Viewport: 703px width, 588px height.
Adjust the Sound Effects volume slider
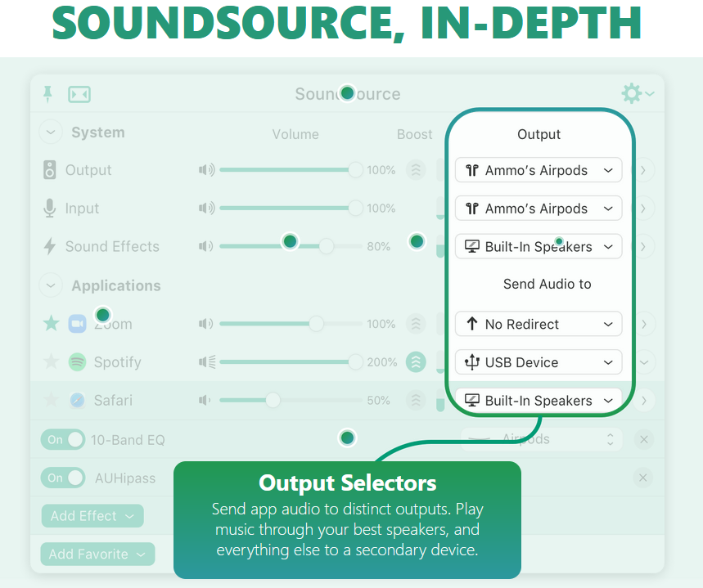pyautogui.click(x=291, y=246)
